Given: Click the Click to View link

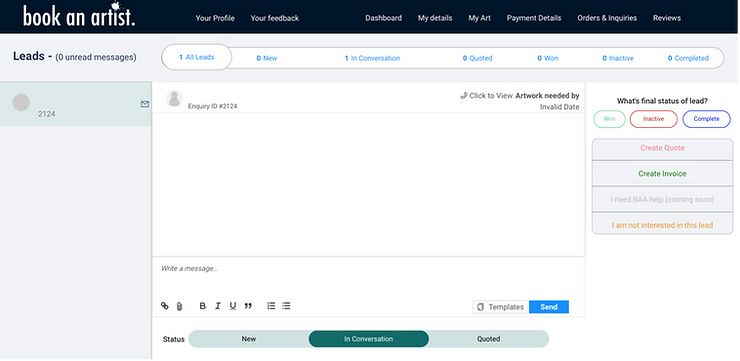Looking at the screenshot, I should click(487, 96).
